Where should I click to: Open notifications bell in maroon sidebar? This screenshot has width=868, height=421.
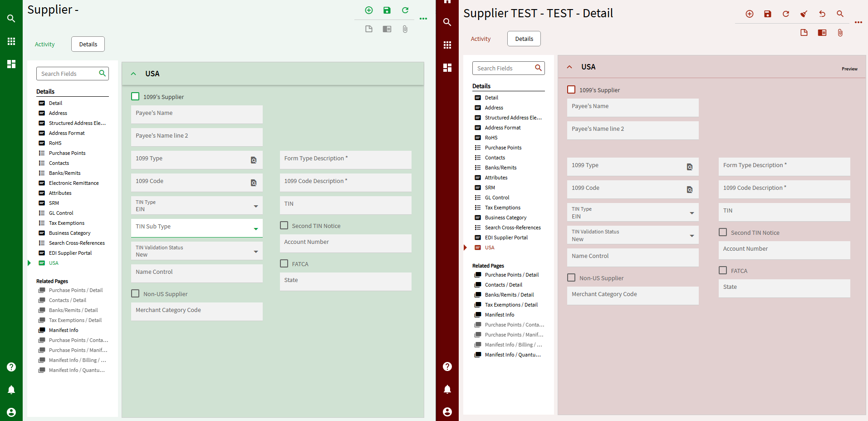click(x=447, y=389)
